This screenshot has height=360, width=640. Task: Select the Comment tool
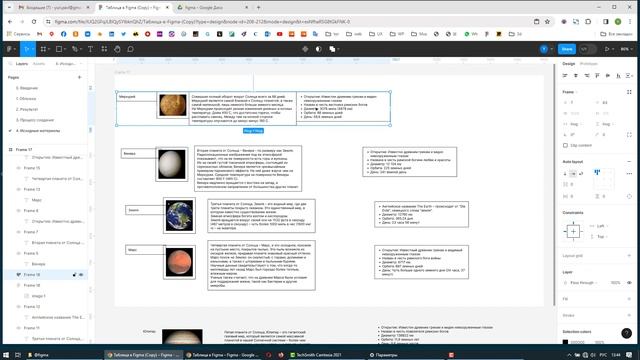click(131, 49)
